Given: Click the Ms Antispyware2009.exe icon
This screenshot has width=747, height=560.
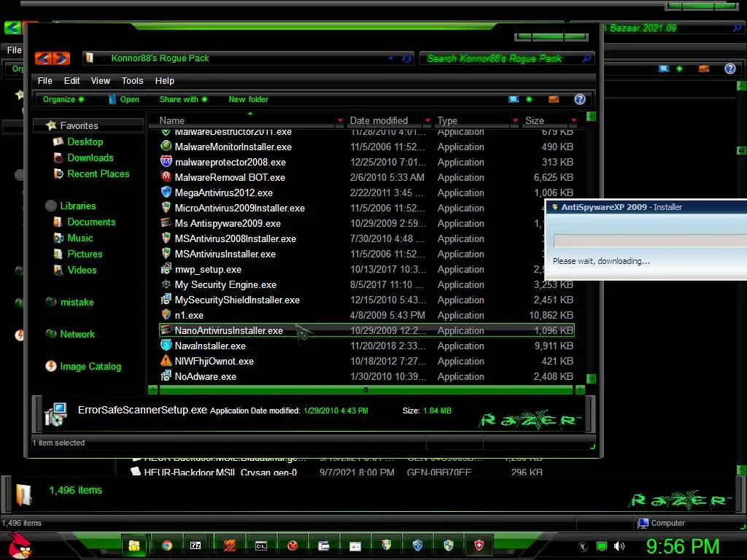Looking at the screenshot, I should (x=166, y=223).
